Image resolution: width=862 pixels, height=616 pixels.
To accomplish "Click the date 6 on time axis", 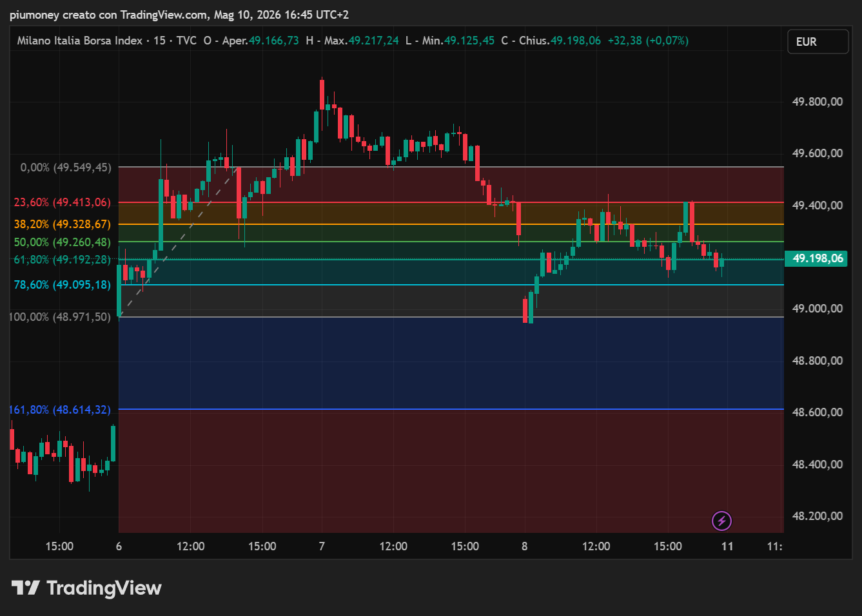I will pos(119,546).
